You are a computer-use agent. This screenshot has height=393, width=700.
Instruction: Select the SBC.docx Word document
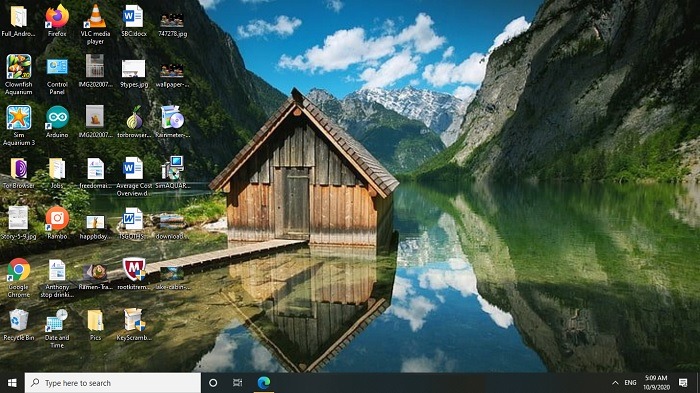click(x=133, y=21)
